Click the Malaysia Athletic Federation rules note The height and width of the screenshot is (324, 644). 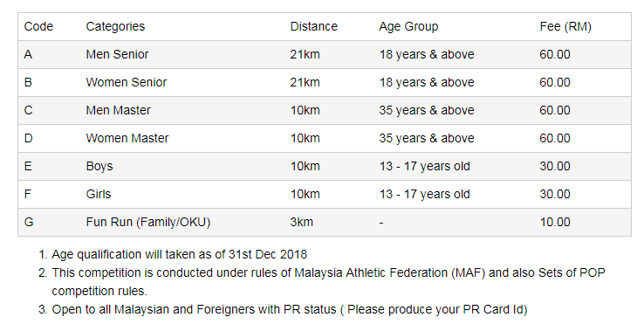point(328,282)
